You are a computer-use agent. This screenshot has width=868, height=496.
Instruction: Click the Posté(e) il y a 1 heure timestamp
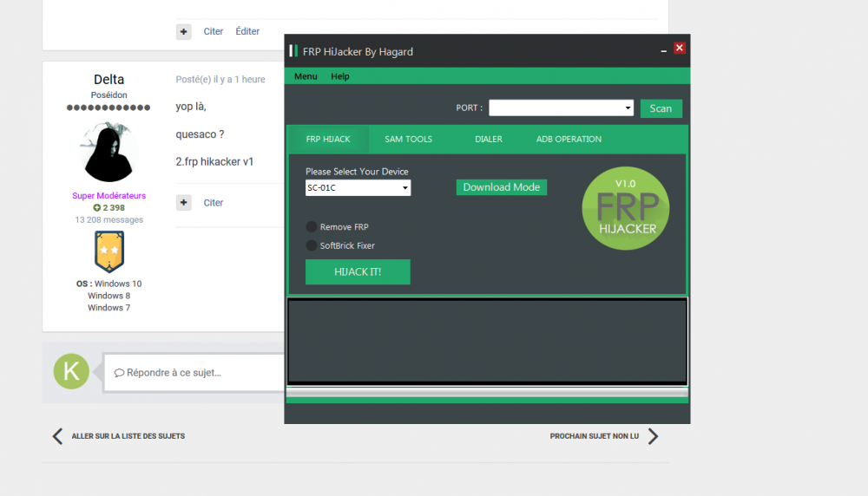pyautogui.click(x=220, y=80)
